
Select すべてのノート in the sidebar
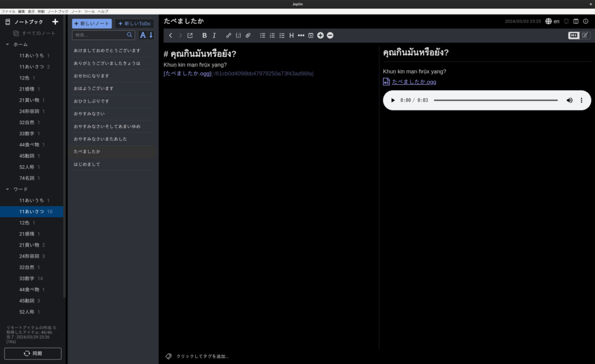point(38,33)
